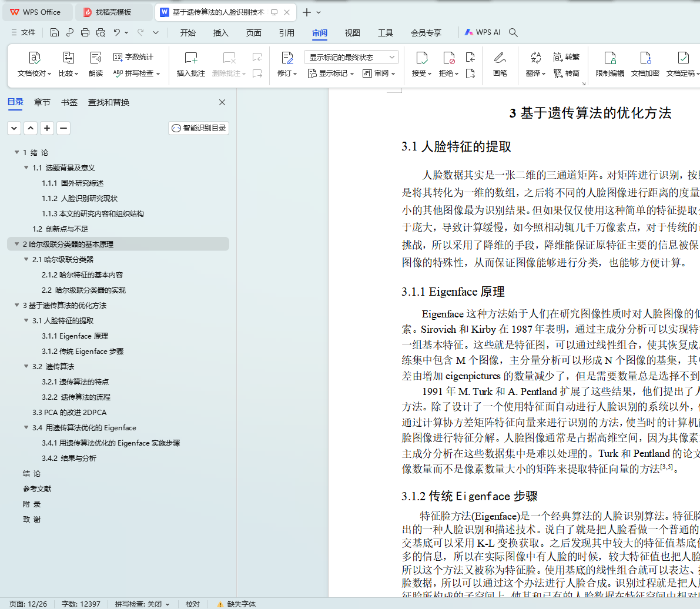The image size is (700, 609).
Task: Collapse the 1 绪论 tree node
Action: pyautogui.click(x=17, y=152)
